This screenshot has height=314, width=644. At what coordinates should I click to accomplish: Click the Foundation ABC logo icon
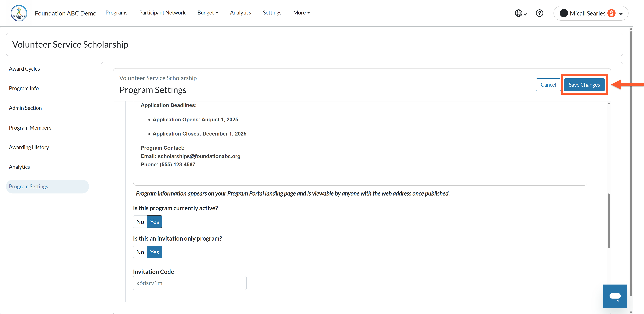[x=19, y=13]
